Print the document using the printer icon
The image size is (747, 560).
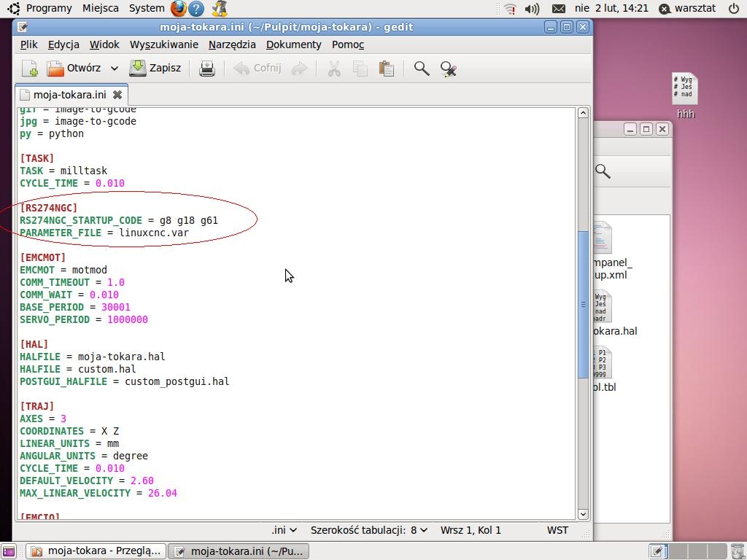click(x=206, y=69)
